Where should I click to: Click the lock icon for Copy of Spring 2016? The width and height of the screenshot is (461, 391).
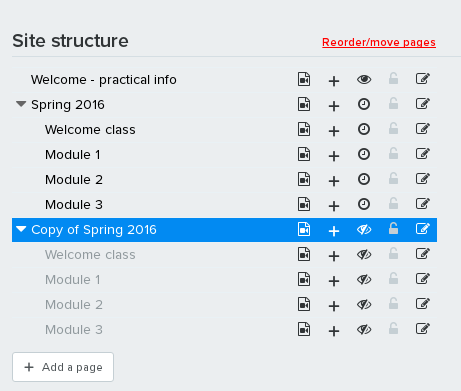coord(393,229)
